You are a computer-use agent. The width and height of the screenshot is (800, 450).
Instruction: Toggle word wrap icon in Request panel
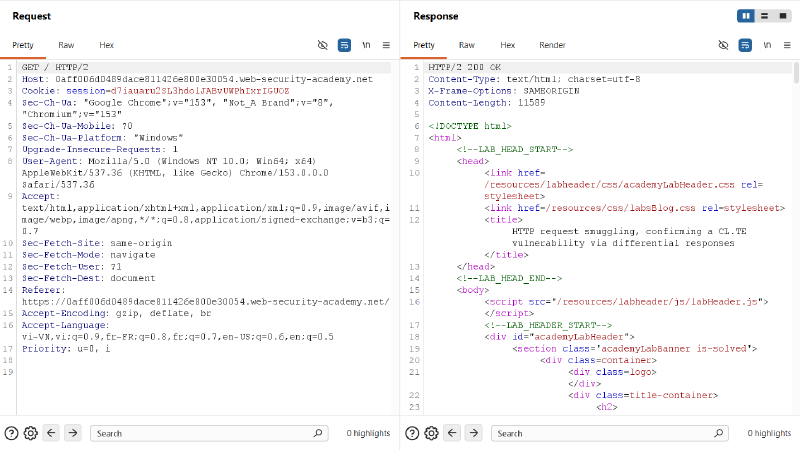tap(344, 45)
